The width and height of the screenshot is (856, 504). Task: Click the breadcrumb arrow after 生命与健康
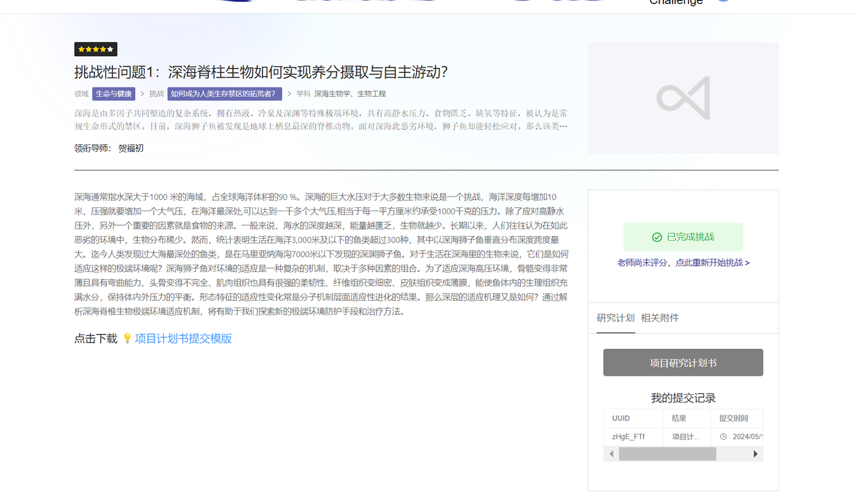tap(142, 94)
